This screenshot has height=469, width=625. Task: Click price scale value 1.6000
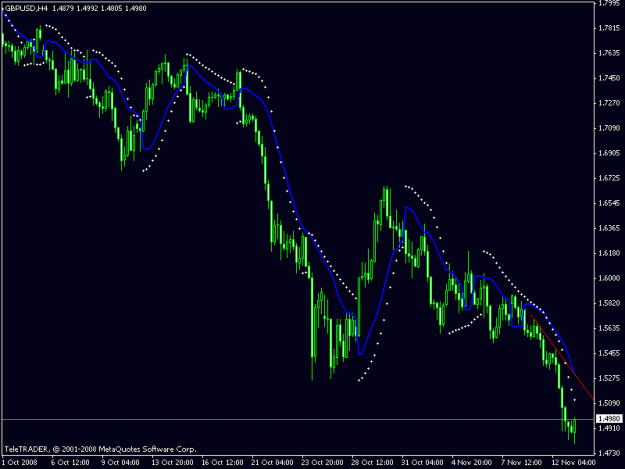click(x=609, y=278)
